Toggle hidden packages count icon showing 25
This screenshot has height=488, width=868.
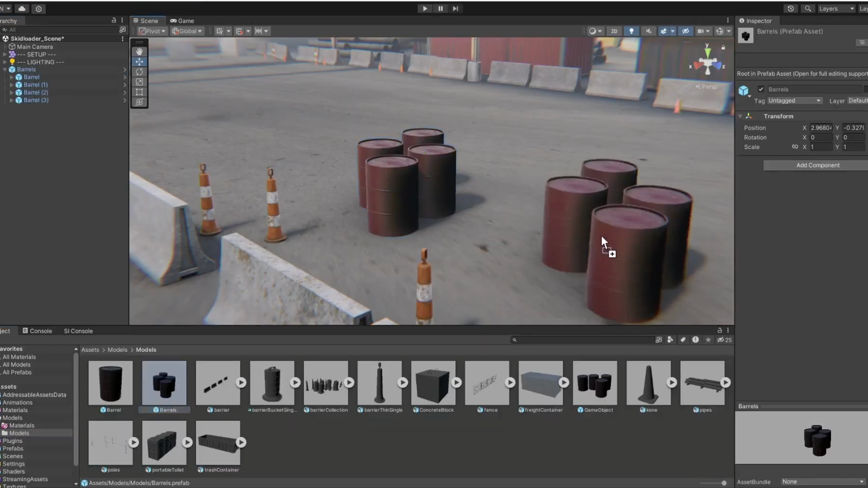[724, 340]
